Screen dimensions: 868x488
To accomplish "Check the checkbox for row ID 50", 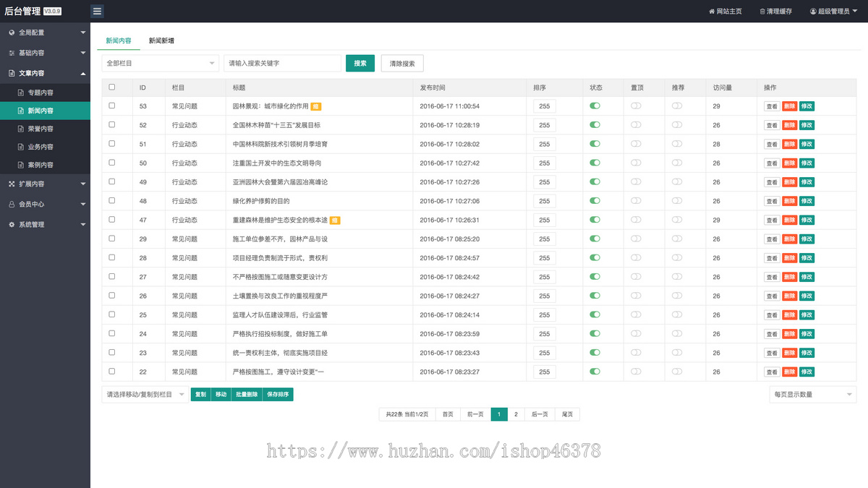I will point(111,163).
